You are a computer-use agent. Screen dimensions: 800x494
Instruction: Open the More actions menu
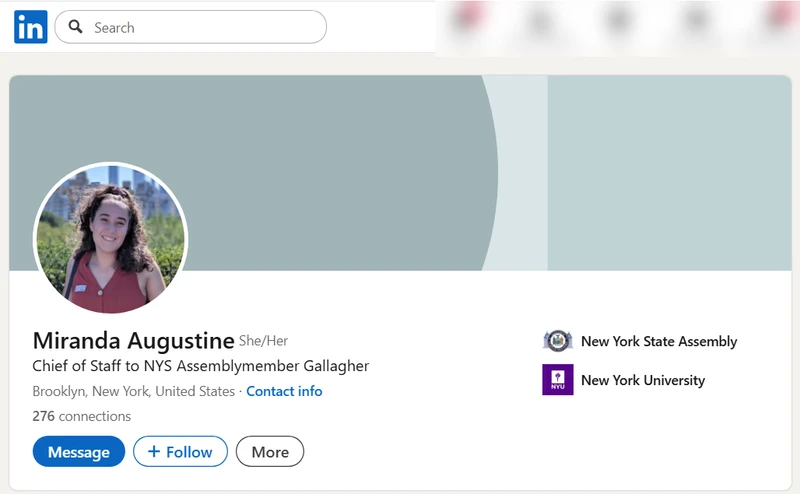[270, 452]
